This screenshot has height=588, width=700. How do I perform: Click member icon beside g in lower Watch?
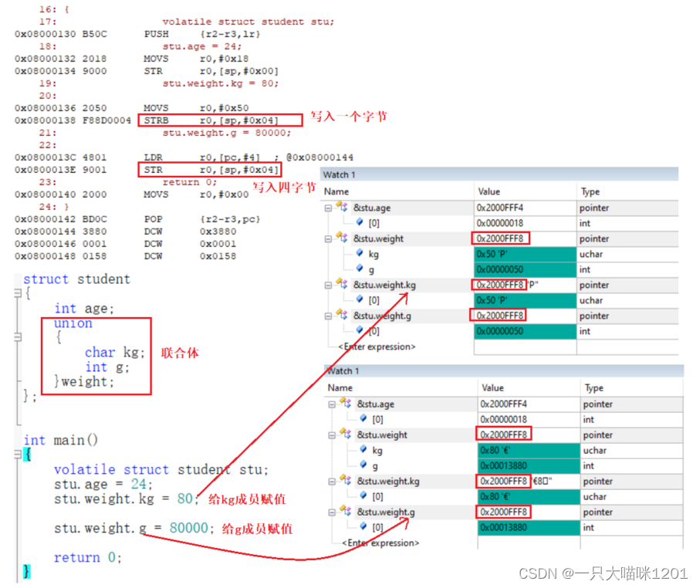point(363,465)
